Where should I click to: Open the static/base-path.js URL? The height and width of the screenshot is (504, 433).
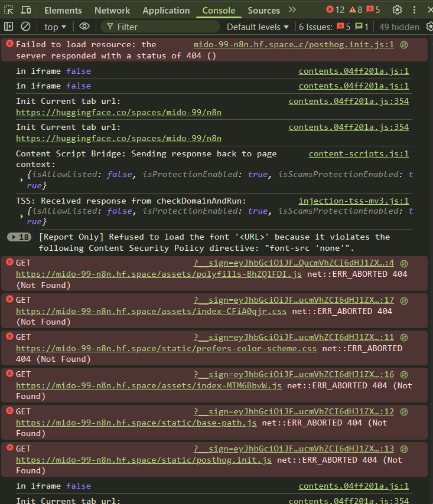point(136,423)
